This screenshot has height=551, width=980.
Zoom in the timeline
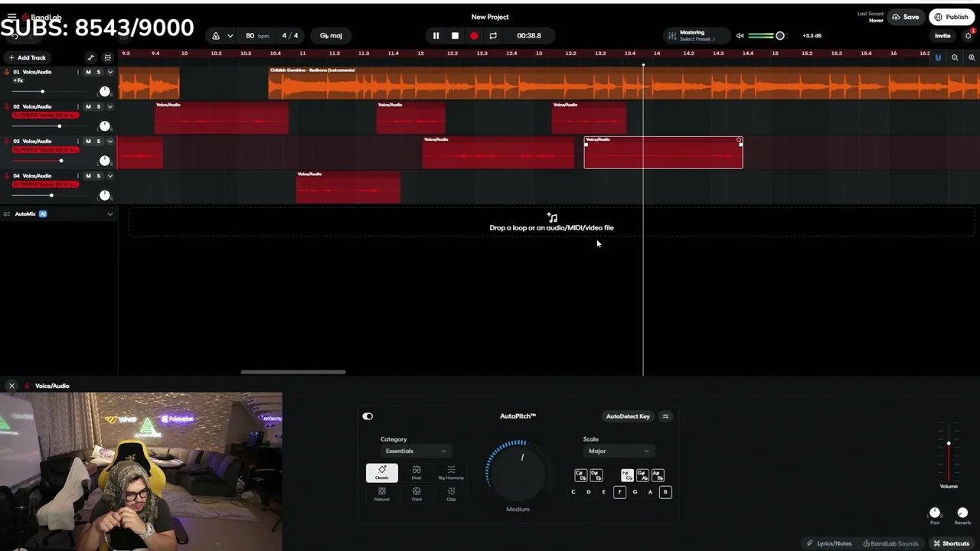[x=972, y=57]
